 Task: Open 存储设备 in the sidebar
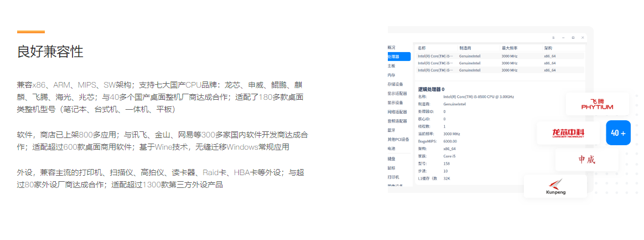(x=395, y=84)
